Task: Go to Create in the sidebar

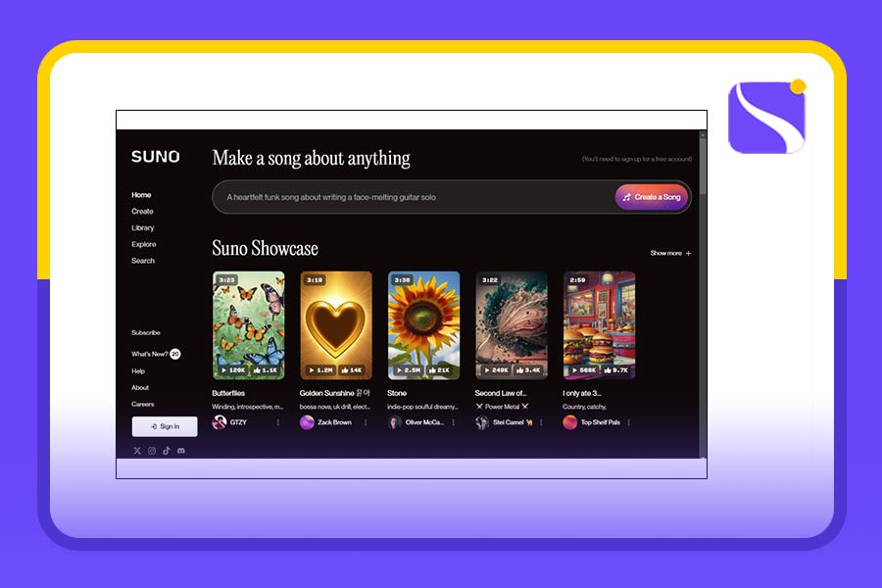Action: tap(142, 212)
